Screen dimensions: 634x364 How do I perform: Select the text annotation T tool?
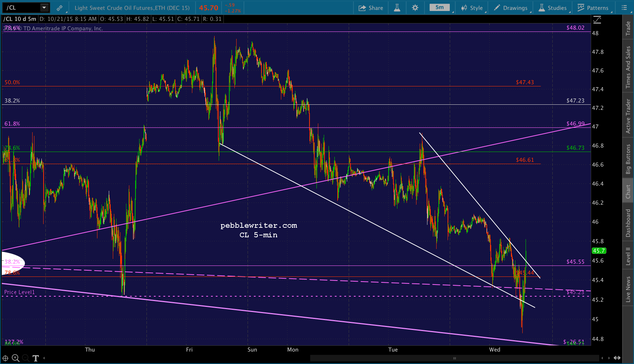36,358
